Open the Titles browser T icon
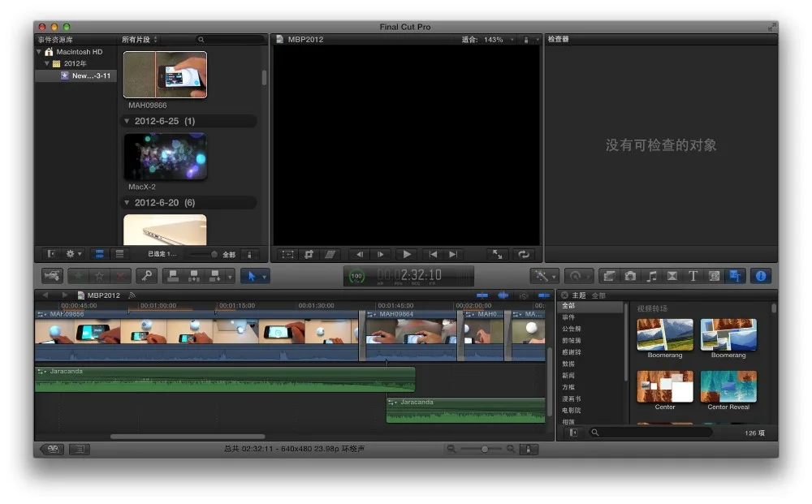 tap(693, 276)
